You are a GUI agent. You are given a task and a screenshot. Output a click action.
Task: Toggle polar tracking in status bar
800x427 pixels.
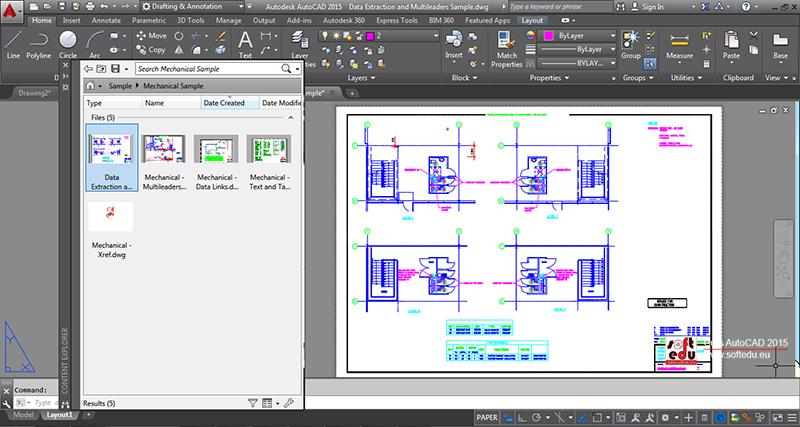point(537,417)
